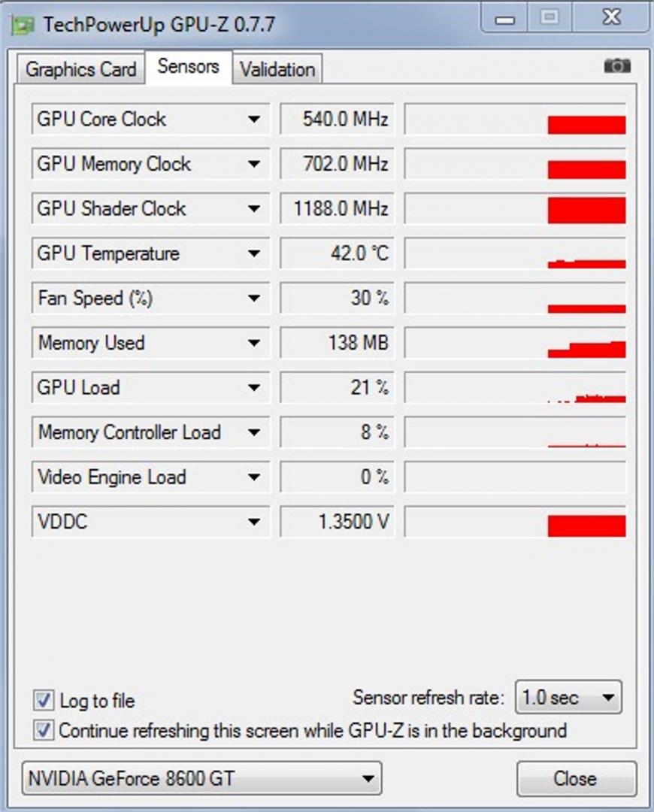Open the GPU Core Clock dropdown arrow

(x=254, y=119)
